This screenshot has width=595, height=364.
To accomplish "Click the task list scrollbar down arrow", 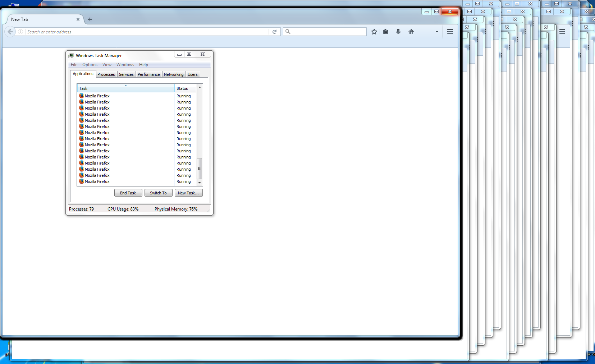I will pos(200,183).
